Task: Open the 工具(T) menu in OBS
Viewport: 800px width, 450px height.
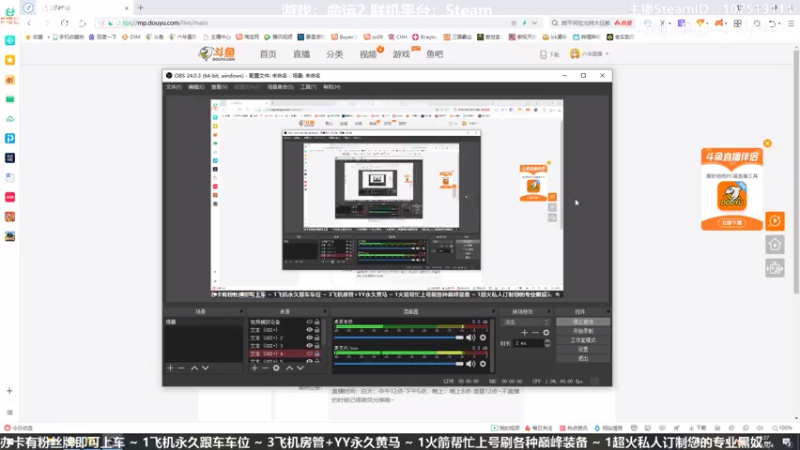Action: 308,87
